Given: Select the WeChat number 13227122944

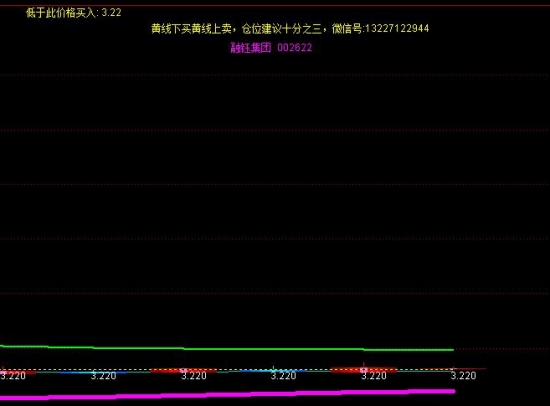Looking at the screenshot, I should click(397, 28).
